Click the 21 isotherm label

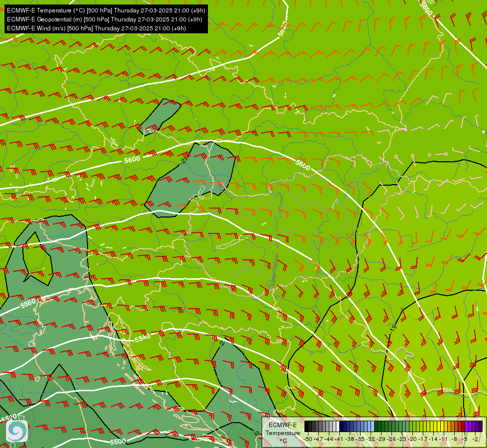(184, 160)
